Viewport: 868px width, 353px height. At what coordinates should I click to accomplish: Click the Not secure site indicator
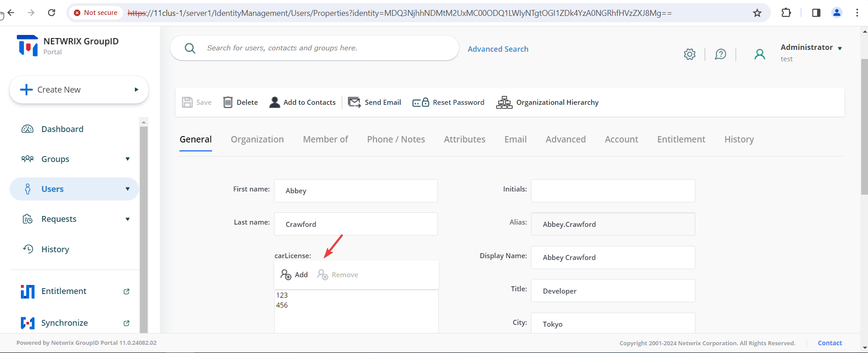(96, 13)
